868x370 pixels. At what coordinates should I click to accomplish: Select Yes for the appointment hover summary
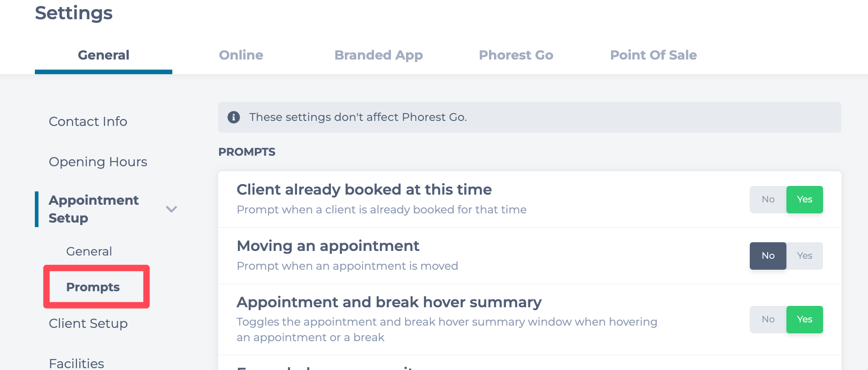804,320
